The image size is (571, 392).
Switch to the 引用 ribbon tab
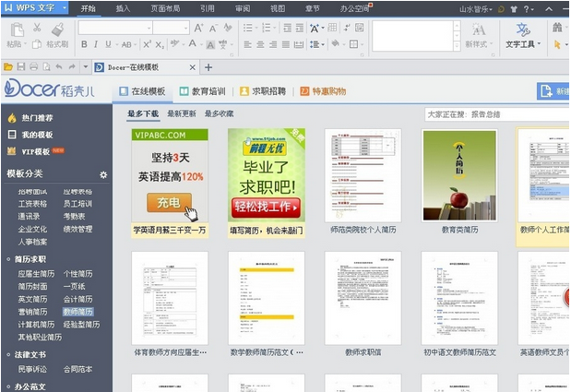[208, 8]
